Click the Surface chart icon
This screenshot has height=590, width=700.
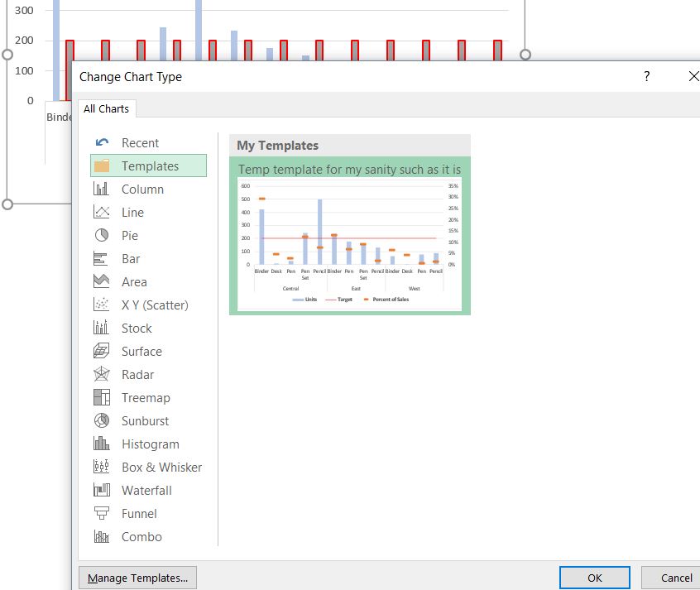point(101,351)
